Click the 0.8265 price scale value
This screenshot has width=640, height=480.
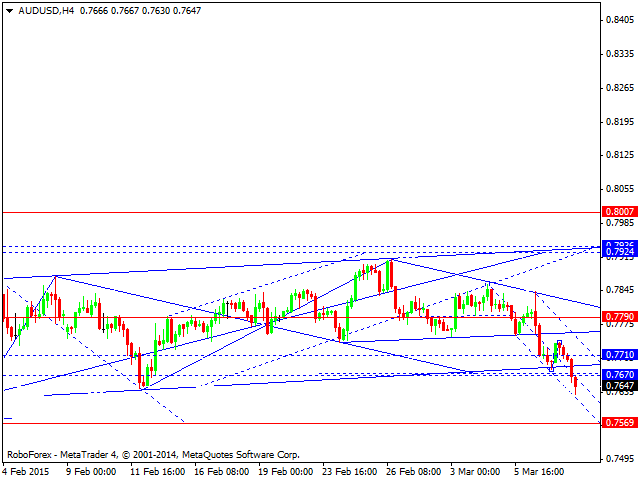point(620,88)
